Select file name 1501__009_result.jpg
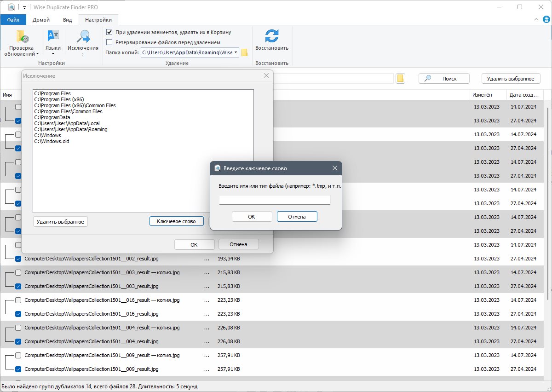This screenshot has width=552, height=392. [92, 369]
